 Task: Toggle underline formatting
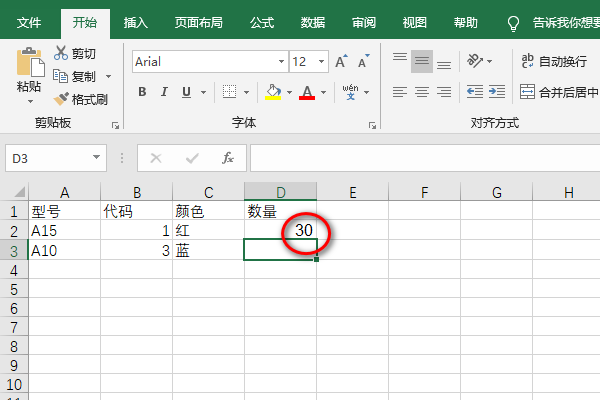[x=186, y=92]
